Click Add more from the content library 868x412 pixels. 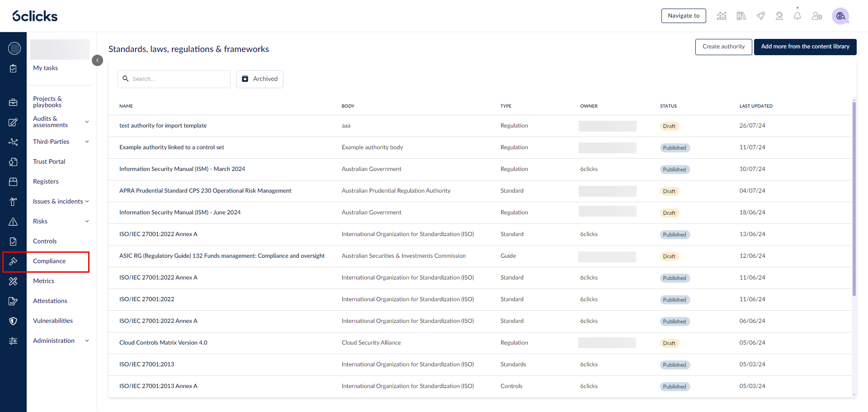pos(805,47)
